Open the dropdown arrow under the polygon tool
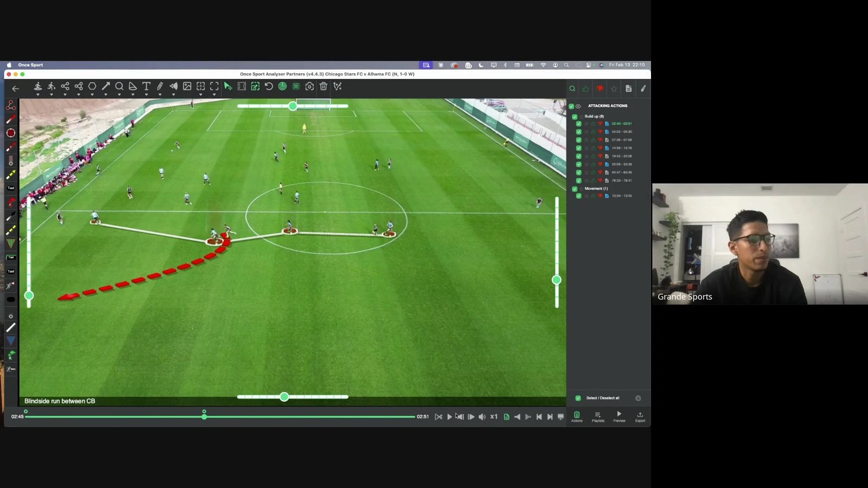Viewport: 868px width, 488px height. (92, 94)
